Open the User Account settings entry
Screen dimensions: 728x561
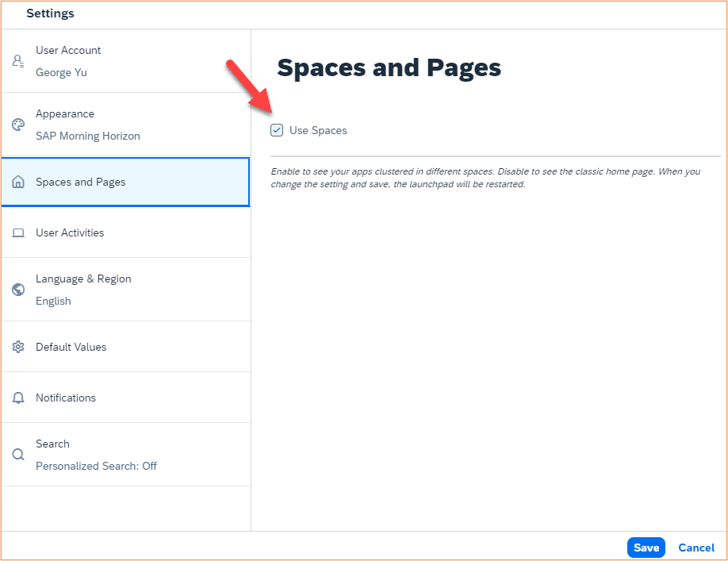pyautogui.click(x=126, y=61)
